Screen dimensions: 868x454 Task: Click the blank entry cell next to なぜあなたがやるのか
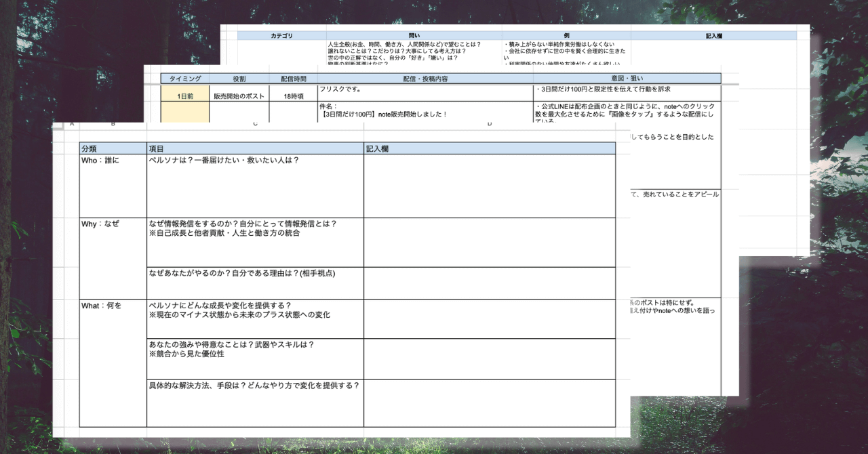pos(489,283)
